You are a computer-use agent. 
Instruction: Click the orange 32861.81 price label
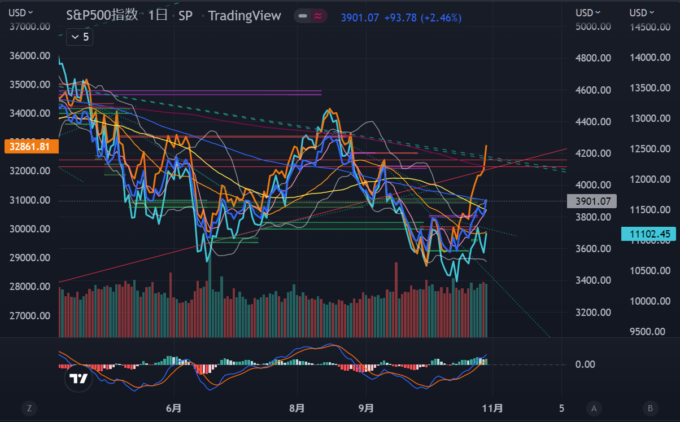point(30,146)
